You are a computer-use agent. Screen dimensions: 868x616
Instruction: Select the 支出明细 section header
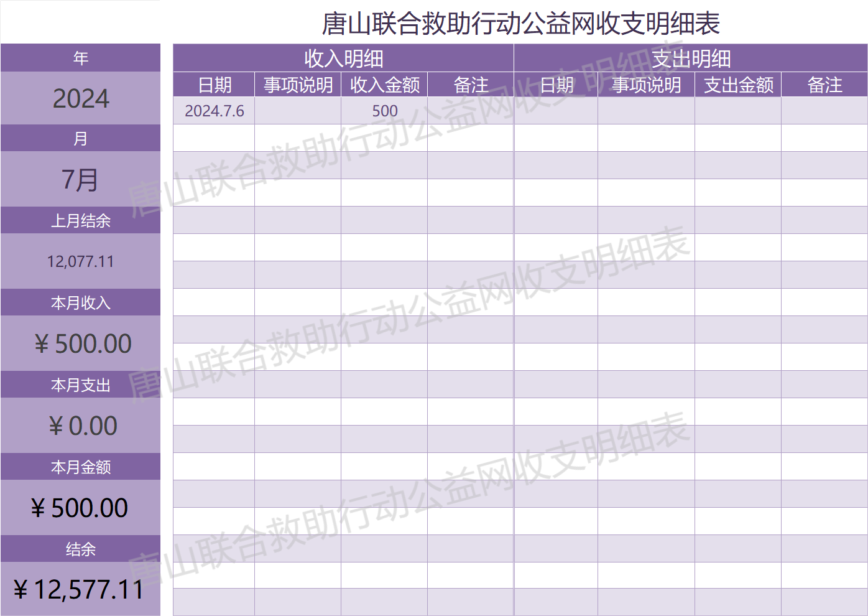point(691,58)
